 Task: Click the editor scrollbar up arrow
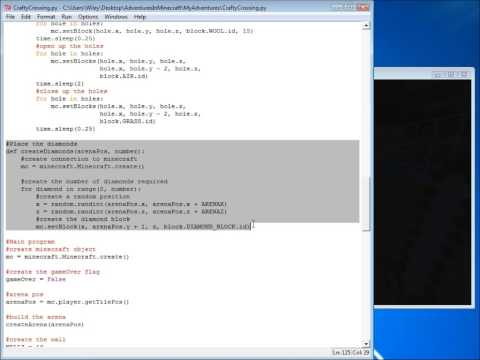pyautogui.click(x=366, y=26)
